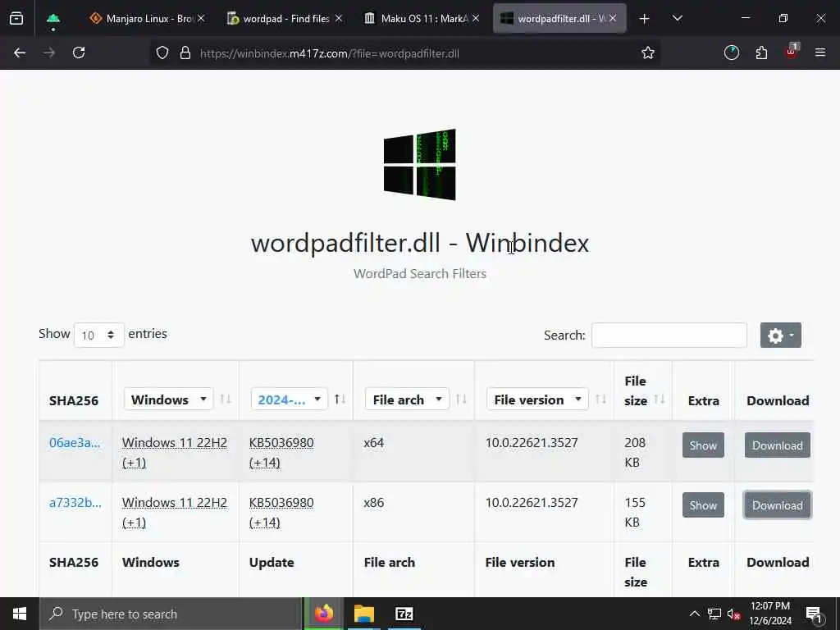Click the (+14) updates in x64 row
This screenshot has height=630, width=840.
[x=264, y=463]
